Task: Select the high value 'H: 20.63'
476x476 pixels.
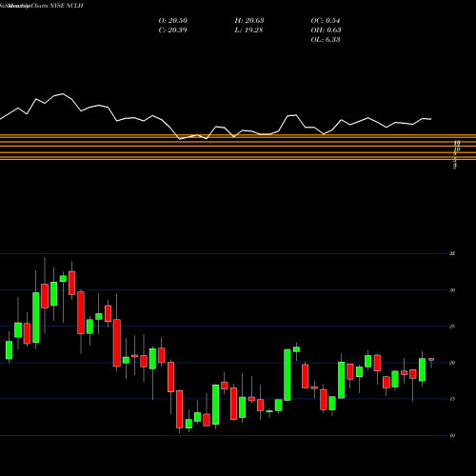Action: (x=249, y=21)
